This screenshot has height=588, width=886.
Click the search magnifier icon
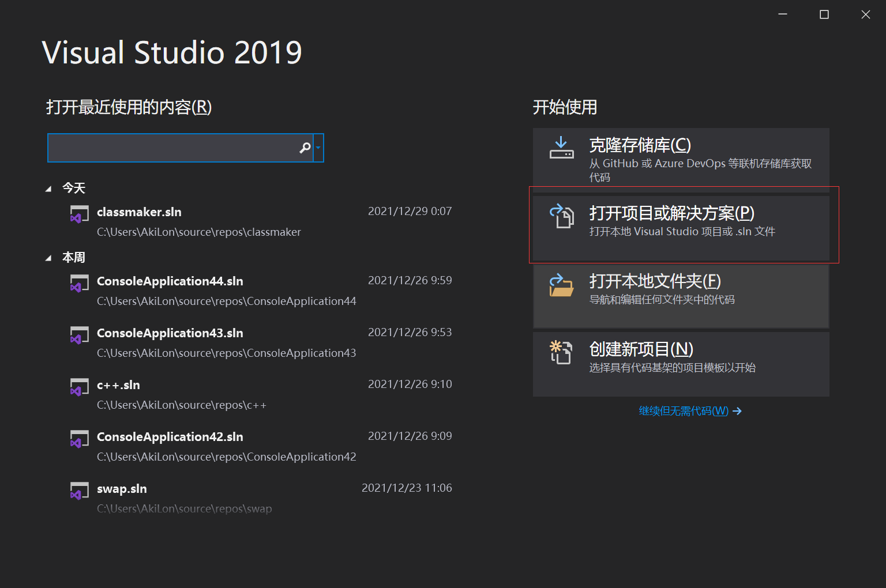(305, 148)
